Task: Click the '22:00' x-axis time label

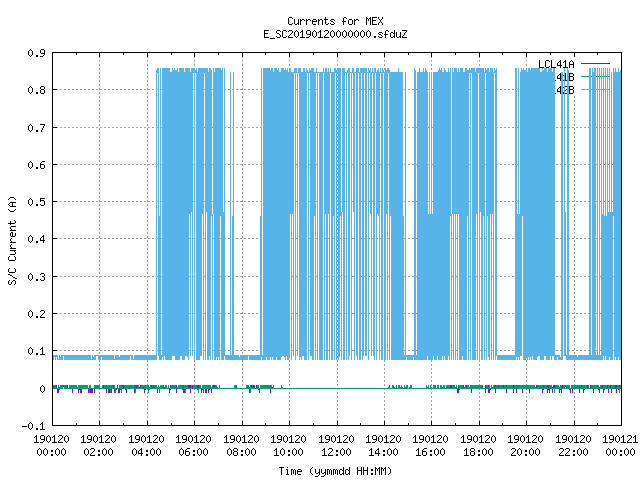Action: pos(573,452)
